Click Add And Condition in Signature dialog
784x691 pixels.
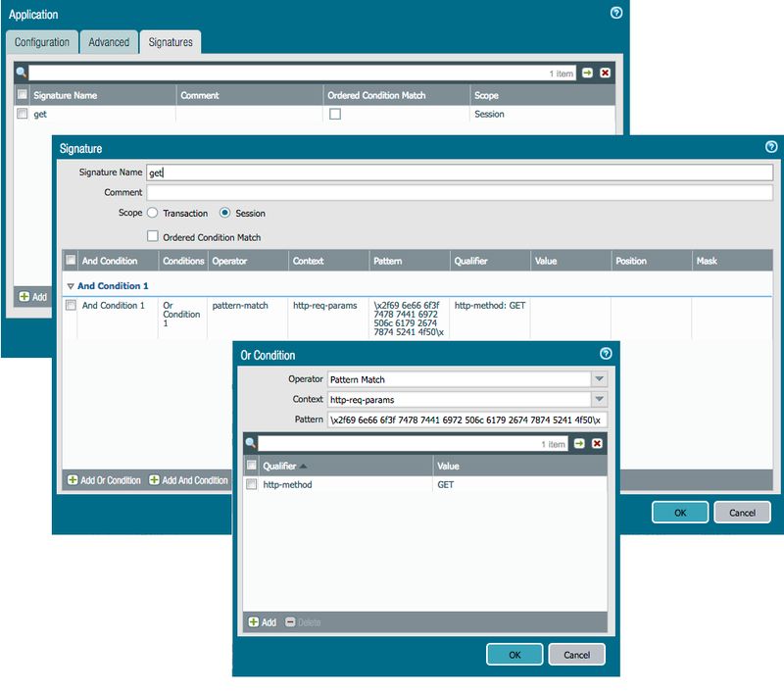coord(188,480)
